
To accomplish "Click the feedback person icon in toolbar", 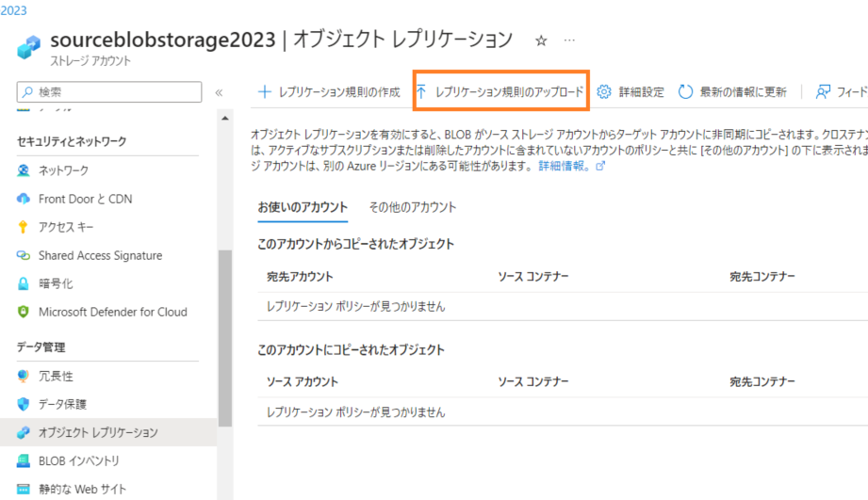I will [823, 92].
